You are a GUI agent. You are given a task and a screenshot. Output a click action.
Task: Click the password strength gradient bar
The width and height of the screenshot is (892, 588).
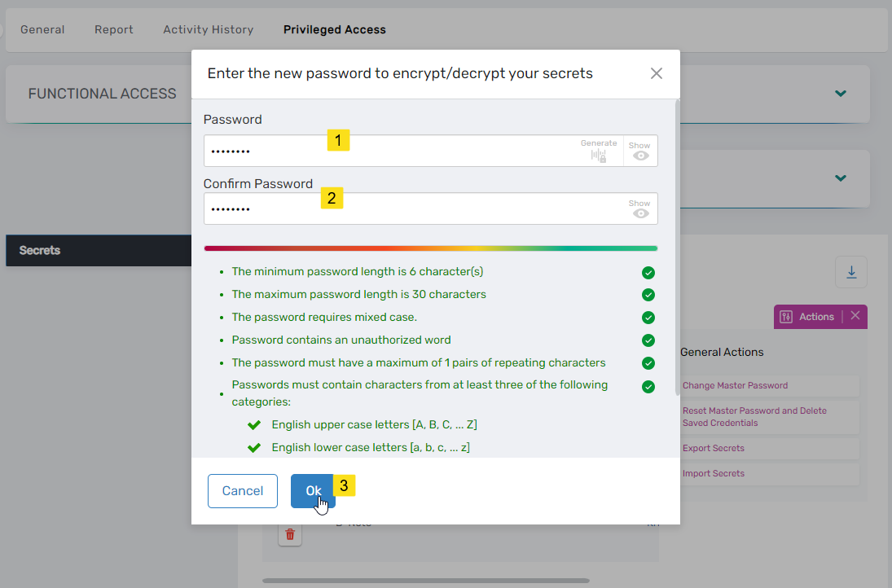pyautogui.click(x=431, y=247)
